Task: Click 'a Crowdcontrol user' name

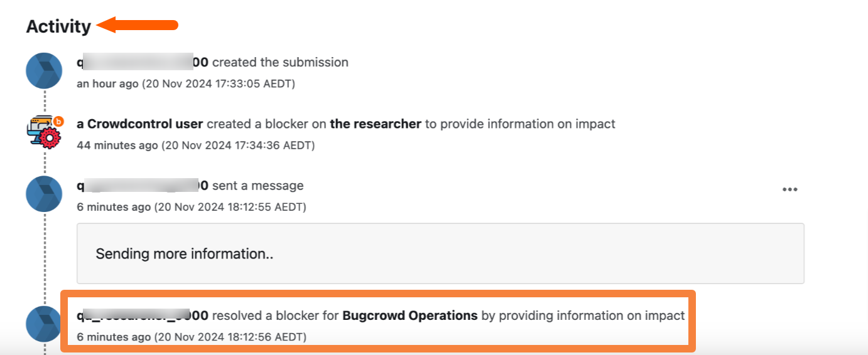Action: pyautogui.click(x=140, y=124)
